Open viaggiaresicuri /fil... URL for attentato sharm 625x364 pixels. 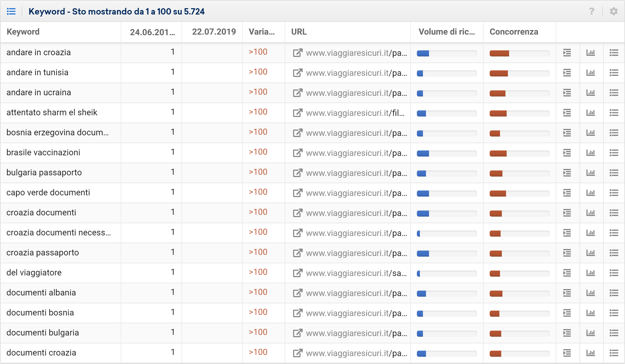coord(355,113)
